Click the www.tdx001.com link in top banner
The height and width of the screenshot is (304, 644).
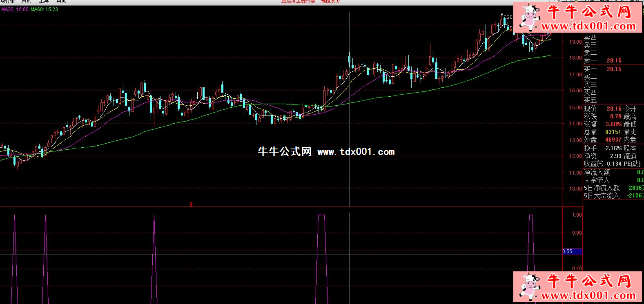coord(588,27)
